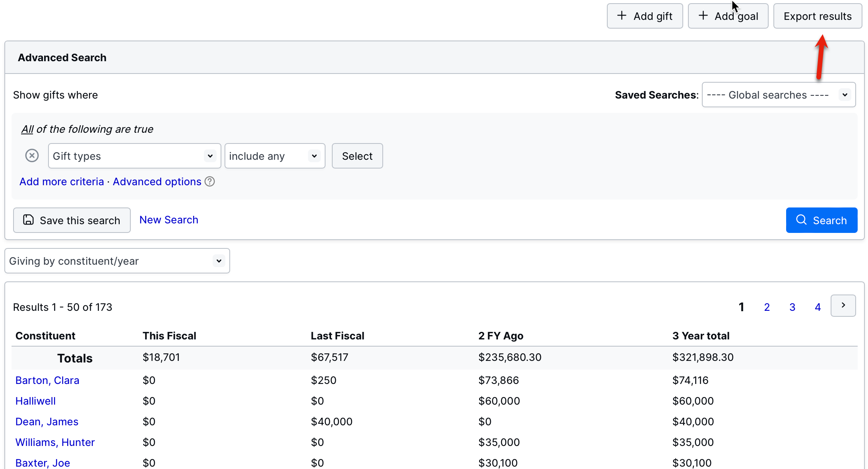Click Export results button
Image resolution: width=868 pixels, height=469 pixels.
pyautogui.click(x=817, y=16)
